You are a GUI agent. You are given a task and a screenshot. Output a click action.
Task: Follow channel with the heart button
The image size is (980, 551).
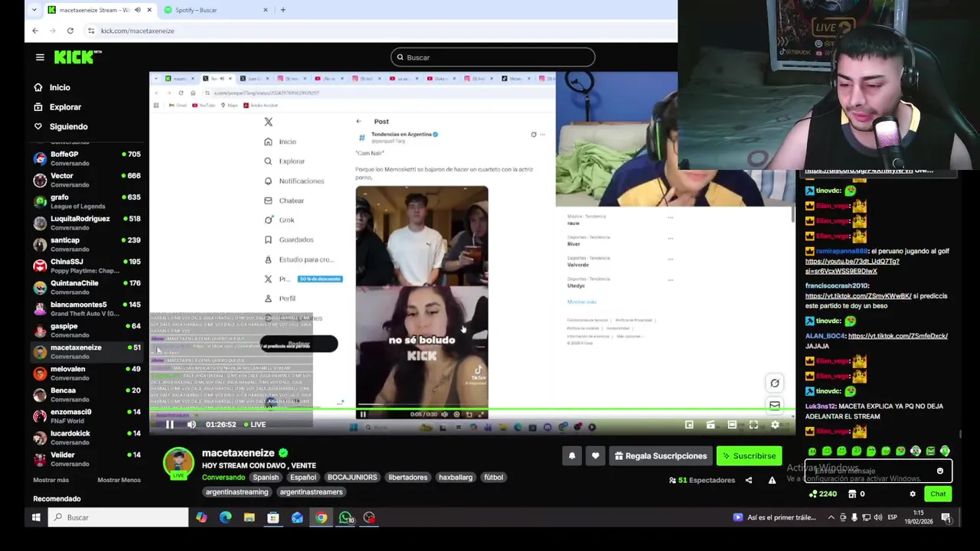tap(596, 456)
